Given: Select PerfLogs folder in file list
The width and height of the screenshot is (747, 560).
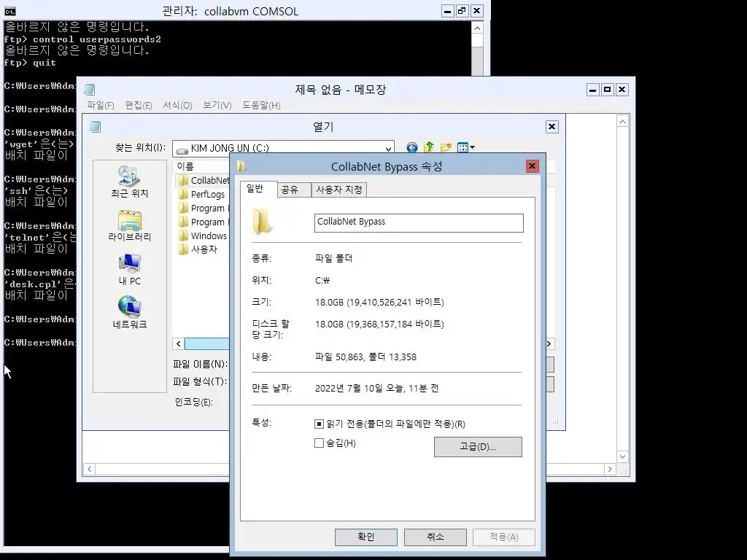Looking at the screenshot, I should (x=201, y=194).
